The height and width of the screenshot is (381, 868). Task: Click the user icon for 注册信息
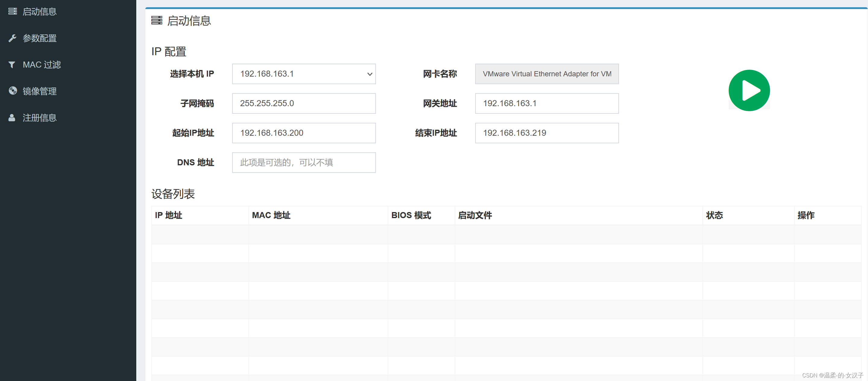12,118
